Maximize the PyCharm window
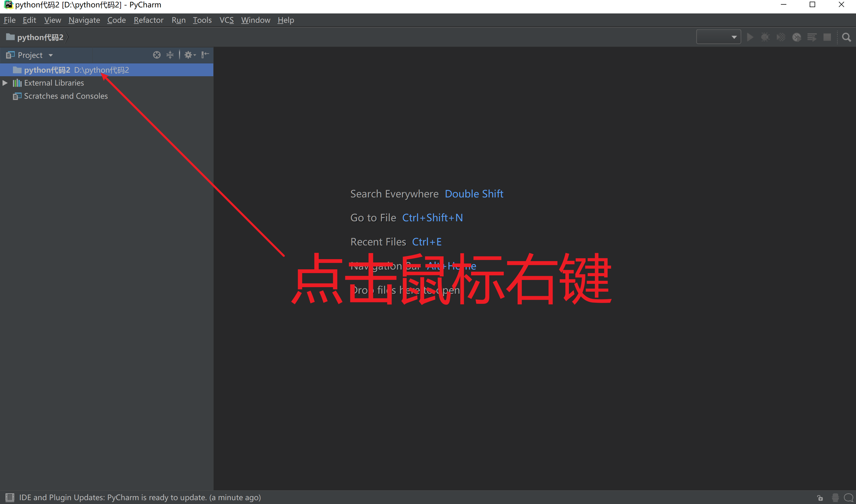 tap(812, 5)
